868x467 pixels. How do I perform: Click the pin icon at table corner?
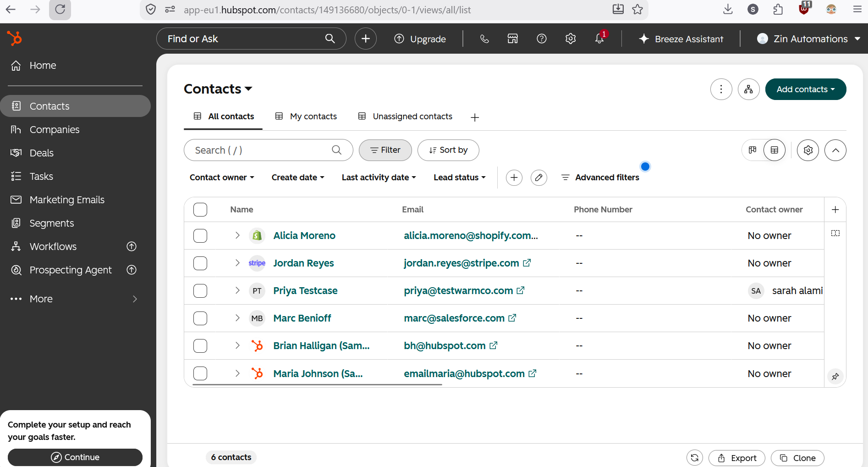tap(835, 377)
